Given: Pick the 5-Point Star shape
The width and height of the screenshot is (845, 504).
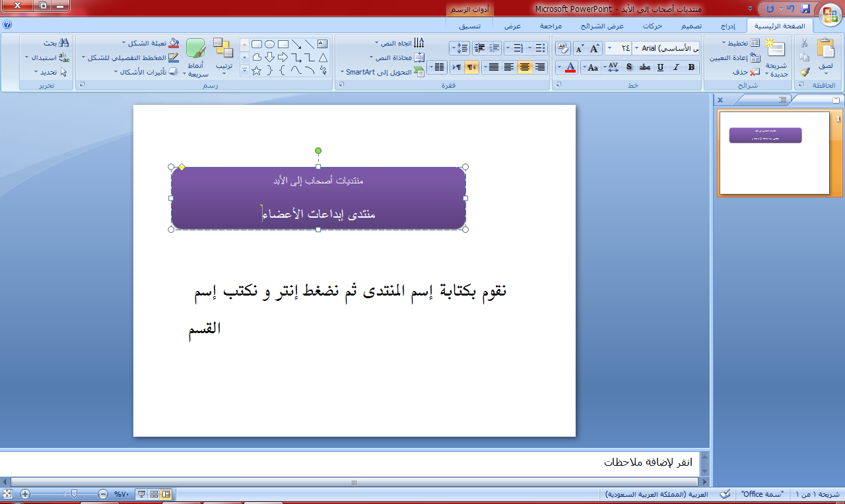Looking at the screenshot, I should 257,70.
